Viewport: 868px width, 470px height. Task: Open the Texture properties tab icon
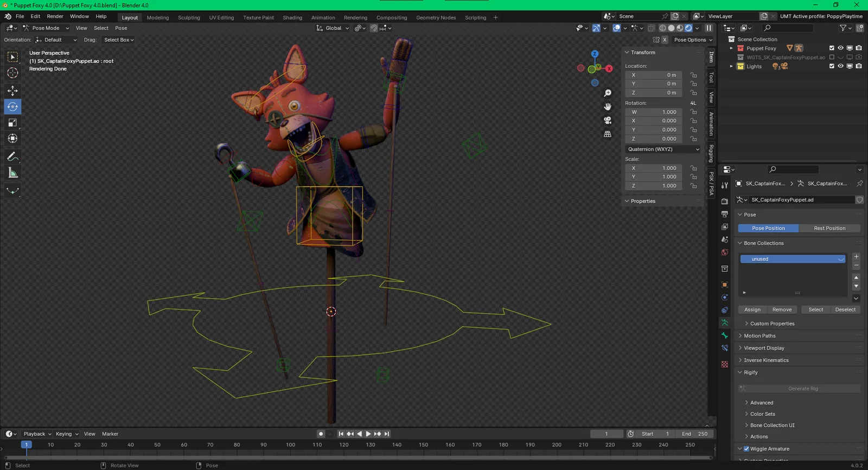click(x=725, y=364)
